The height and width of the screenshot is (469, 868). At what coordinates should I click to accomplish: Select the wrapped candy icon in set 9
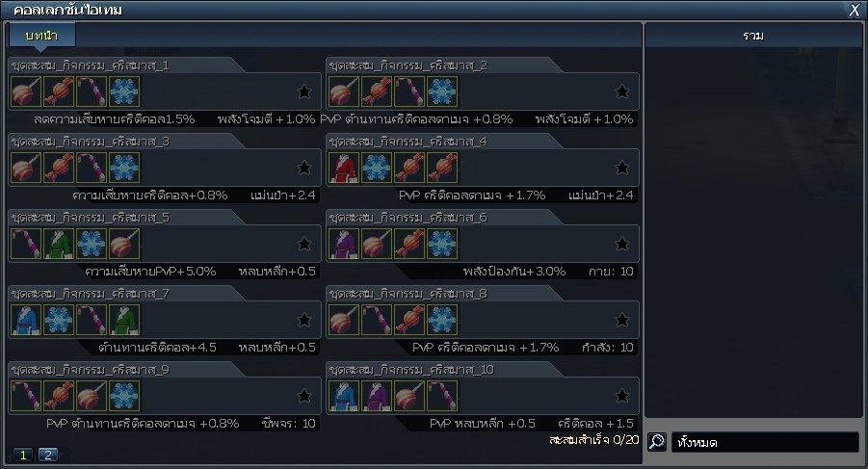[x=59, y=396]
